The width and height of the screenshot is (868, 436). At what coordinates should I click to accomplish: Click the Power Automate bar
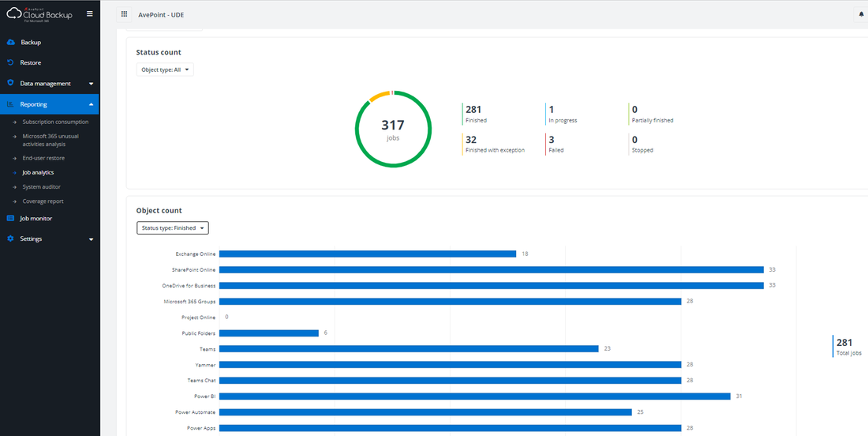pyautogui.click(x=425, y=412)
